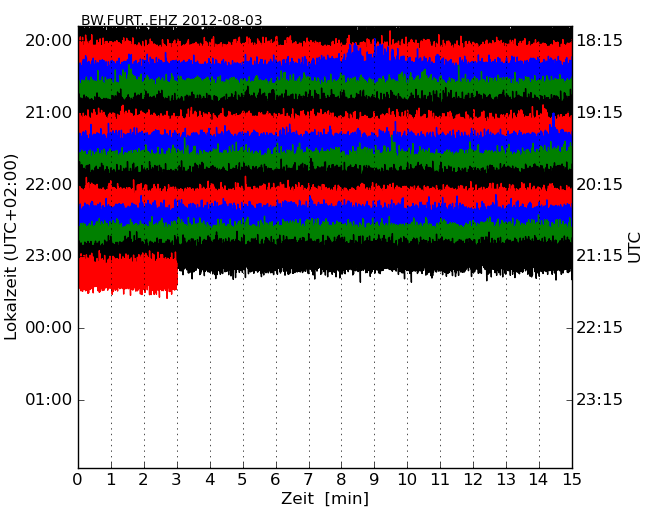Select the 22:00 local time tick label
This screenshot has height=520, width=650.
coord(49,184)
